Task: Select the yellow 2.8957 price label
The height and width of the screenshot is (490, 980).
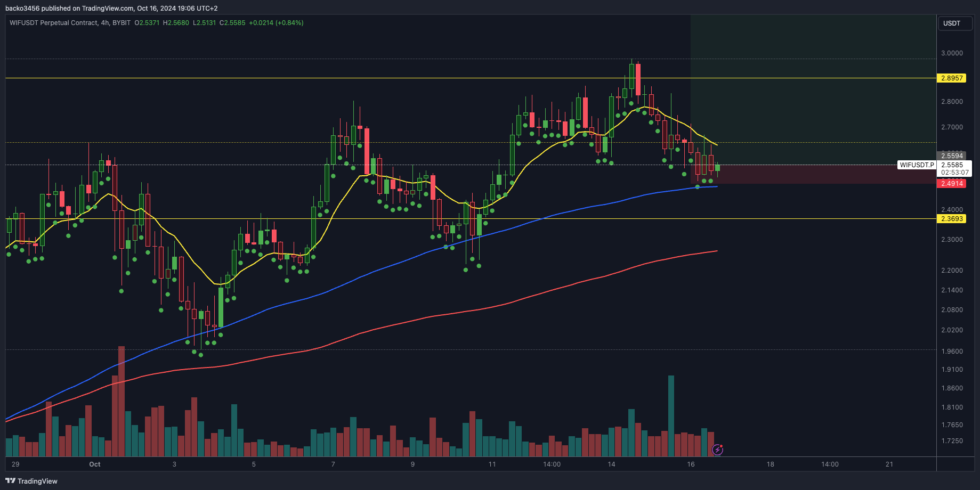Action: [951, 78]
